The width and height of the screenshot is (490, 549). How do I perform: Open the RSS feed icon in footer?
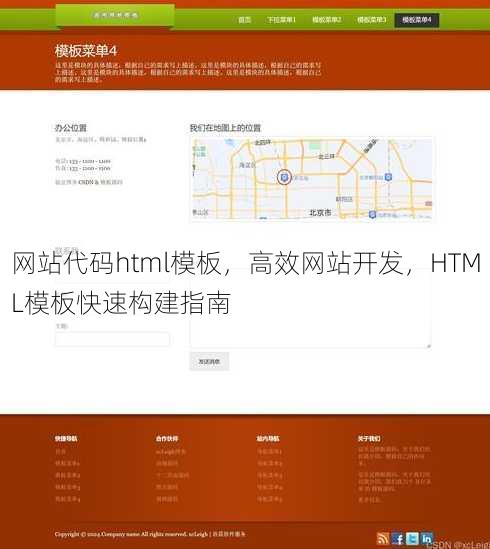(383, 538)
